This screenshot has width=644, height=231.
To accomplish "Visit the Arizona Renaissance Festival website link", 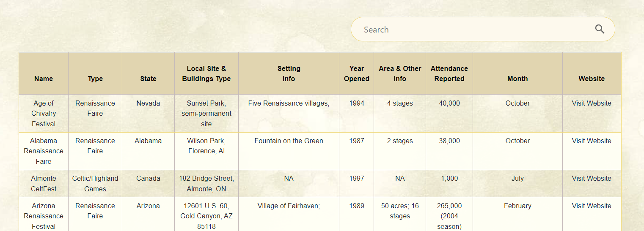I will point(591,206).
